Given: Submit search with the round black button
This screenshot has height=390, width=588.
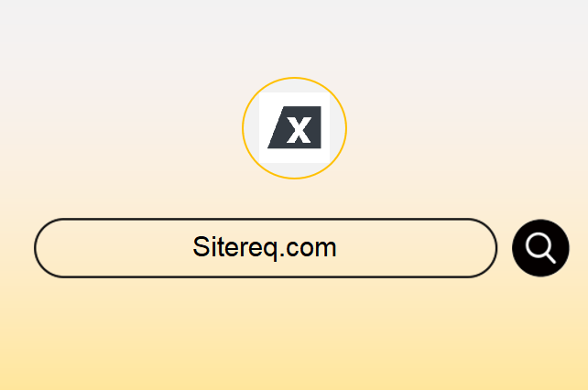Looking at the screenshot, I should pyautogui.click(x=540, y=248).
